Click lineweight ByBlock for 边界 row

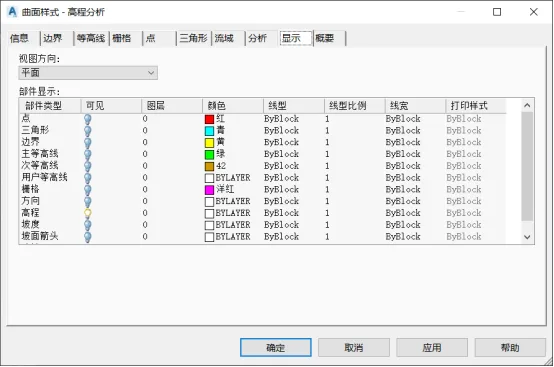click(403, 142)
